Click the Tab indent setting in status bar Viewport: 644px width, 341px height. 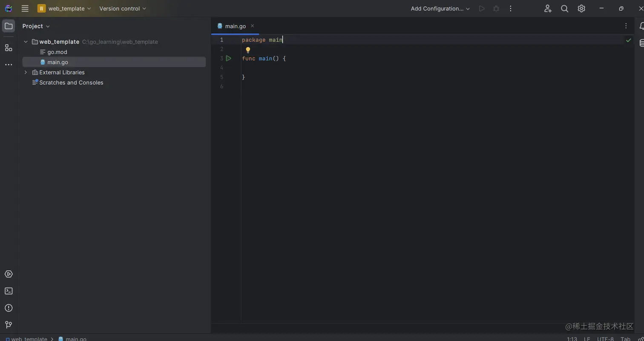click(x=625, y=339)
